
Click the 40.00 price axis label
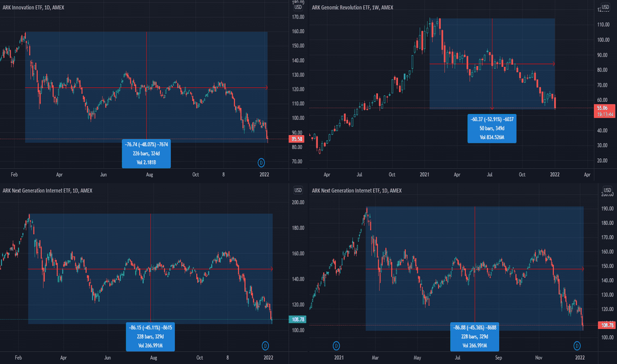pyautogui.click(x=602, y=130)
